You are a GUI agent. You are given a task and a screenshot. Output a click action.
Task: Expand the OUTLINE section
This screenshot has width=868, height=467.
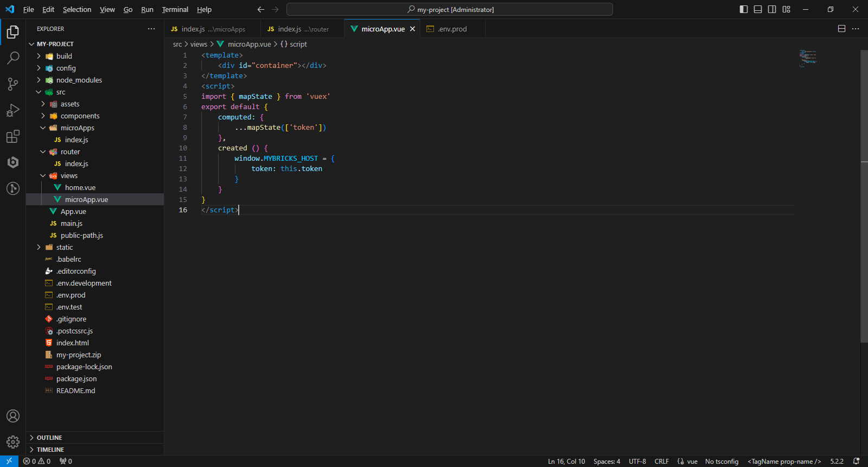pos(95,438)
